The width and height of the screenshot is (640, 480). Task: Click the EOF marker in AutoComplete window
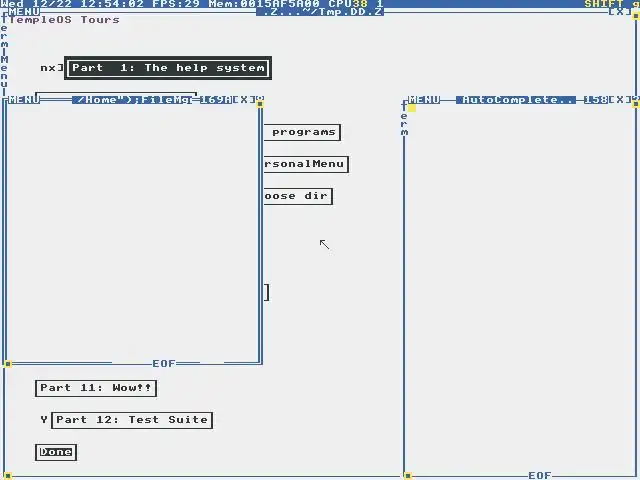point(540,476)
